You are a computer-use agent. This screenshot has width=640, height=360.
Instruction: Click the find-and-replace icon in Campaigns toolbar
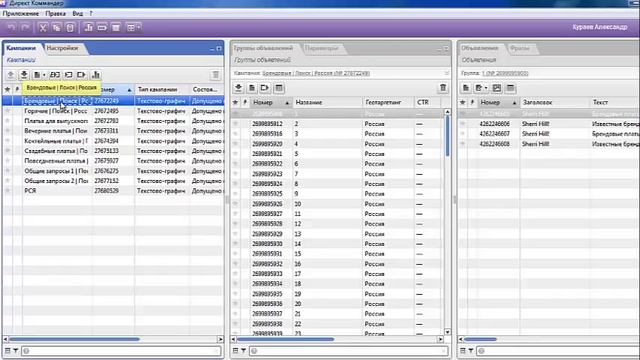55,75
